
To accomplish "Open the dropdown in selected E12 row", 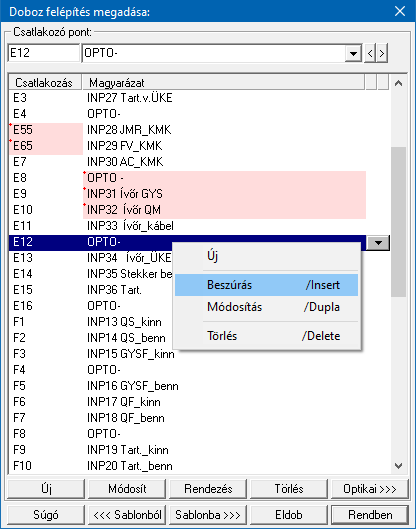I will click(x=378, y=243).
